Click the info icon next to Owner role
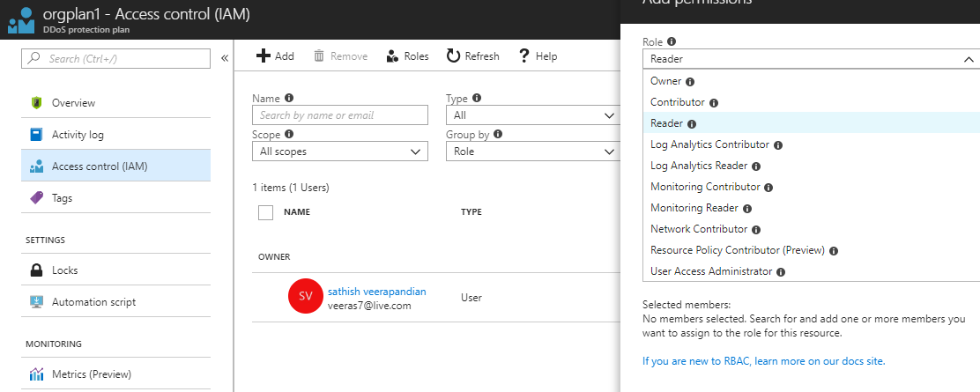Viewport: 980px width, 392px height. (x=691, y=82)
